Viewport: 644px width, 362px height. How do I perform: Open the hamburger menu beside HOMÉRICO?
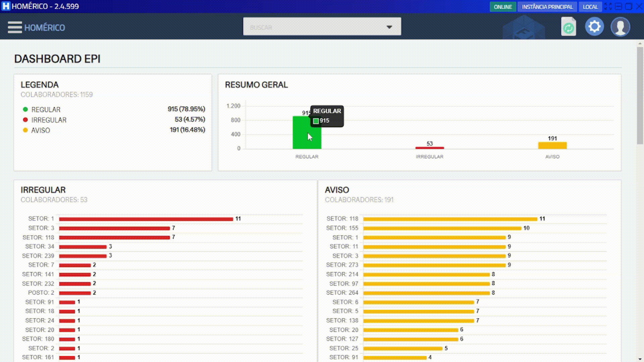click(15, 27)
